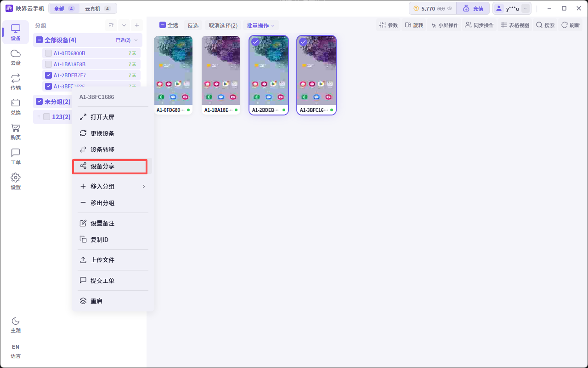Toggle points visibility eye icon
The image size is (588, 368).
(x=450, y=8)
